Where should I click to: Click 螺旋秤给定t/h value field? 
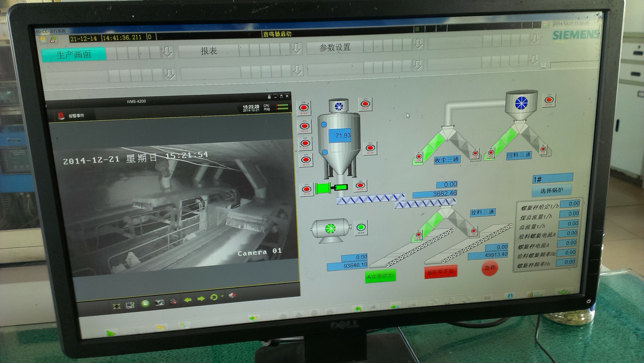coord(570,204)
